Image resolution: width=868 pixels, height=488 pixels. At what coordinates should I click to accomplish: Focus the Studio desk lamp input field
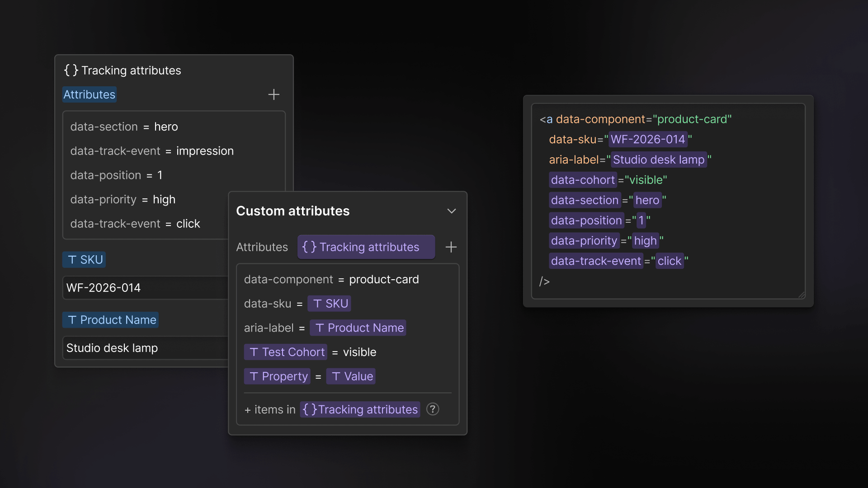146,348
